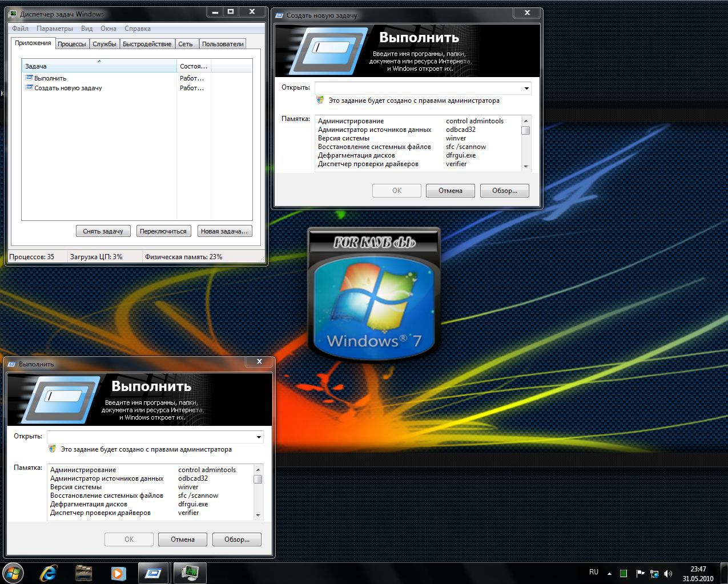The image size is (728, 584).
Task: Open Windows Media Player taskbar icon
Action: (118, 573)
